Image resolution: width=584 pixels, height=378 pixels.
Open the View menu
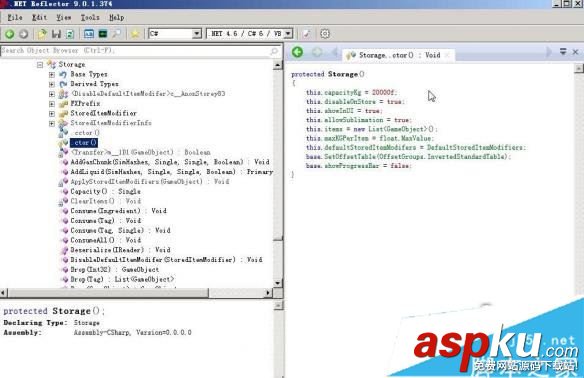click(x=63, y=18)
